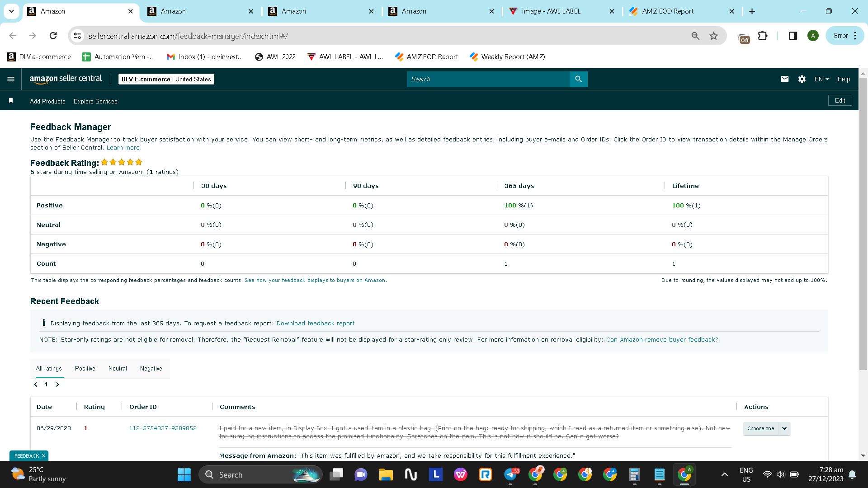
Task: Click the Learn more link
Action: (x=123, y=148)
